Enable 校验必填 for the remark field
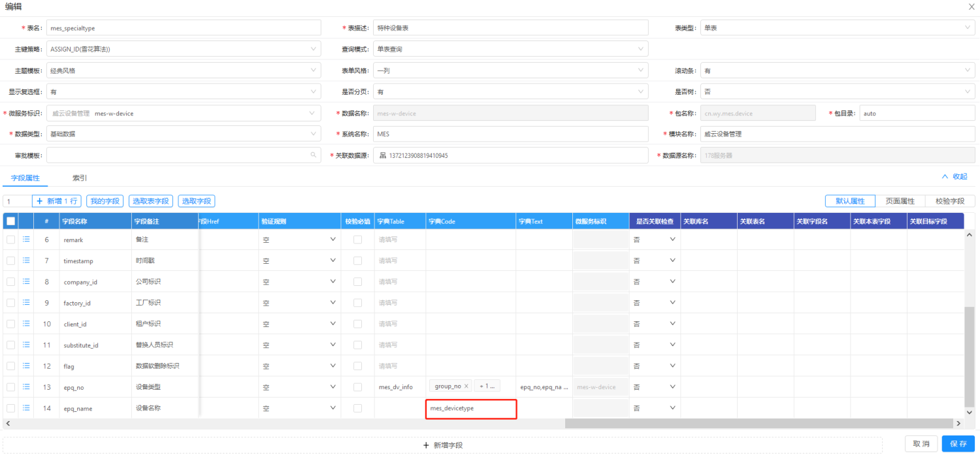Screen dimensions: 980x455 356,240
